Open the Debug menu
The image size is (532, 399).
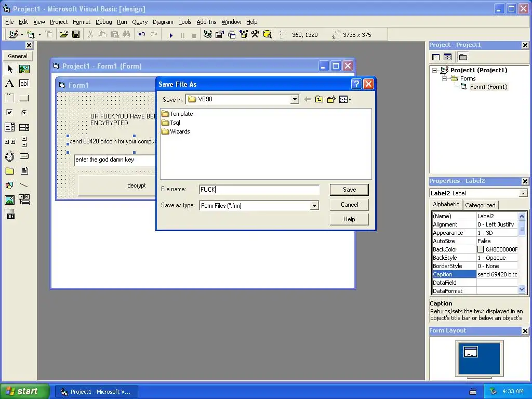[x=103, y=22]
